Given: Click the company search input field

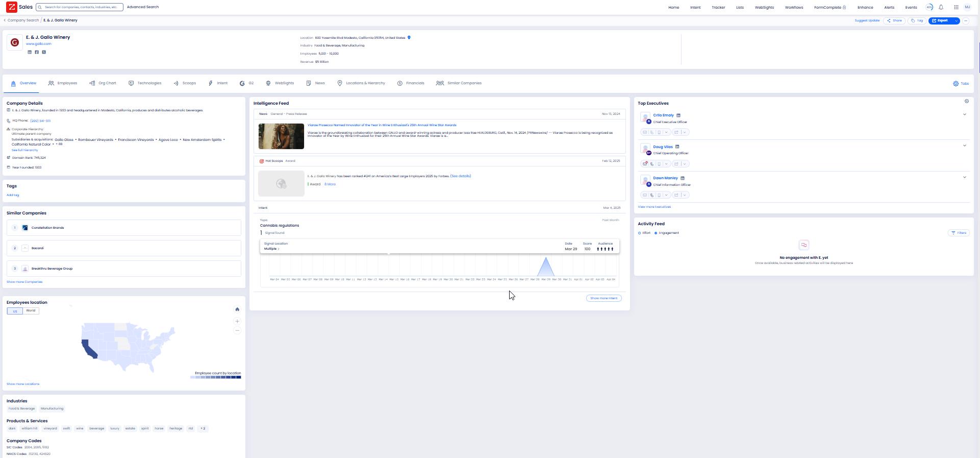Looking at the screenshot, I should pyautogui.click(x=80, y=7).
